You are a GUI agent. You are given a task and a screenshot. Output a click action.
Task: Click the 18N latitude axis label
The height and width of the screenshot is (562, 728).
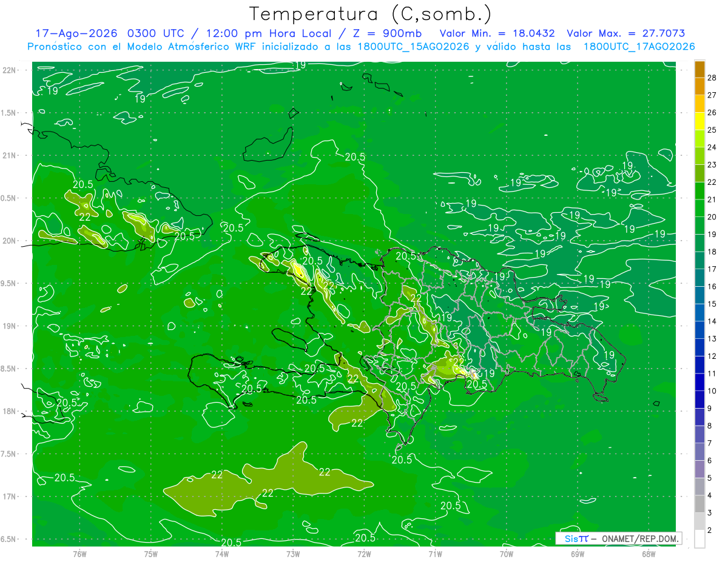tap(10, 411)
